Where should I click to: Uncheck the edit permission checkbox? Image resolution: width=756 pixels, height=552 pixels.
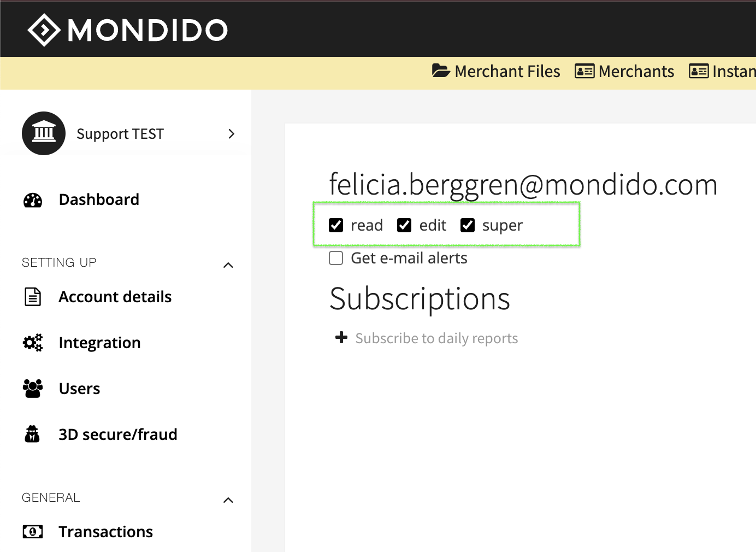(404, 225)
